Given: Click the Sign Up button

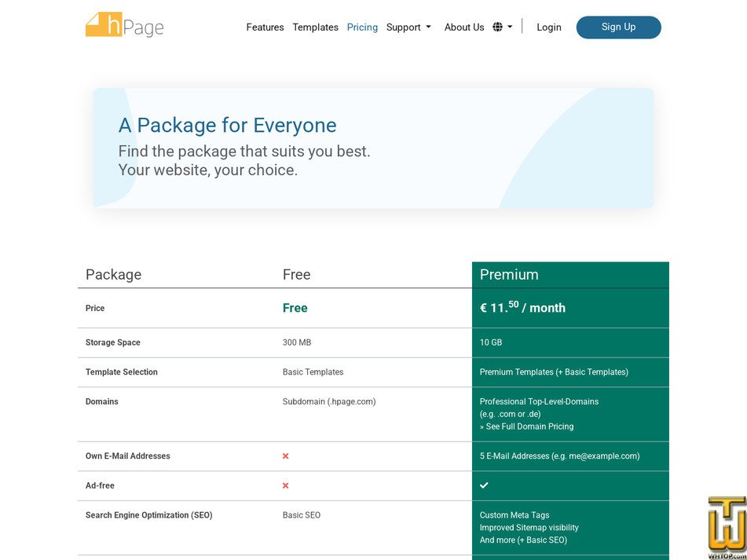Looking at the screenshot, I should [618, 27].
